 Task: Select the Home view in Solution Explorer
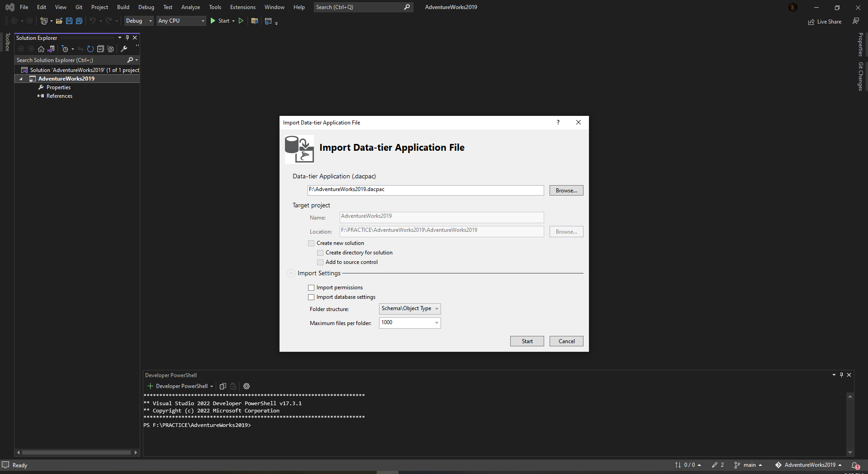pos(41,49)
